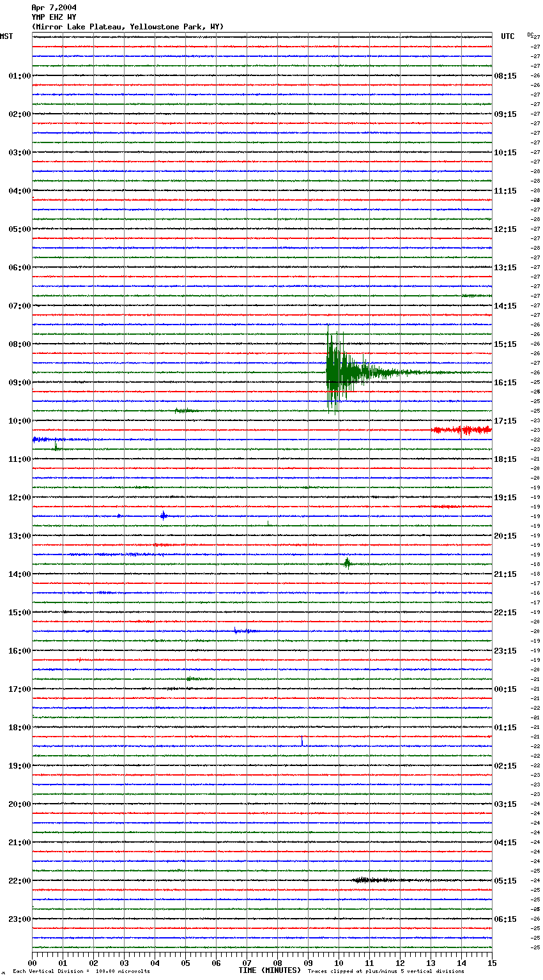The width and height of the screenshot is (543, 980).
Task: Click the 05:00 MST time label
Action: (20, 229)
